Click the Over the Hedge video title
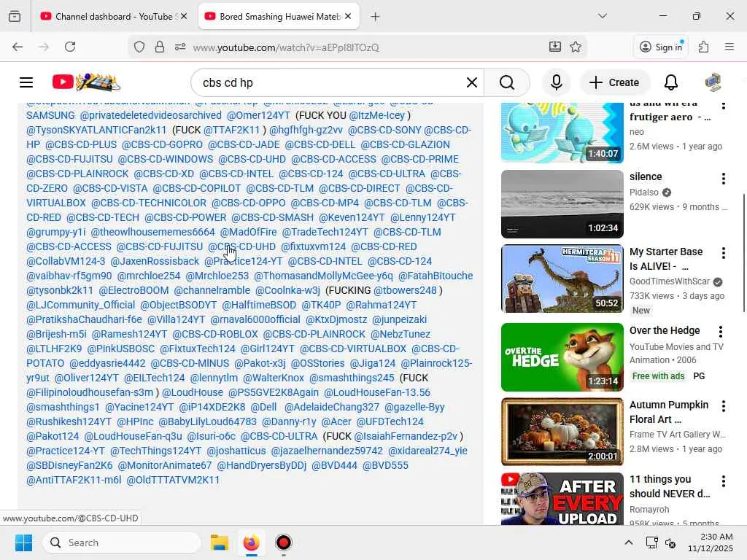Image resolution: width=747 pixels, height=560 pixels. click(x=665, y=330)
